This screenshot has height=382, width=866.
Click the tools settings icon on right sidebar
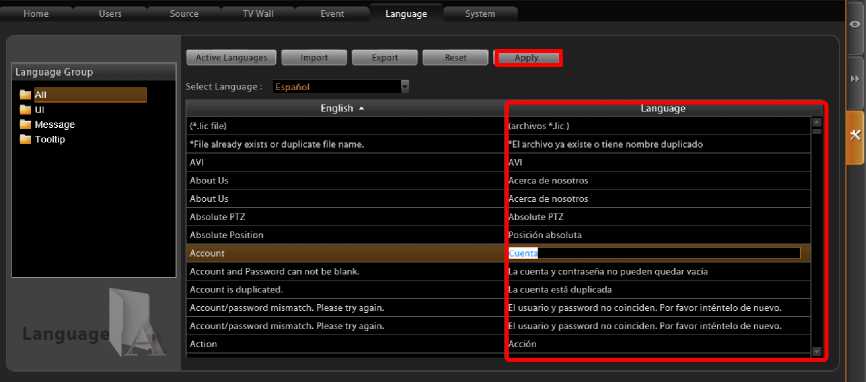pyautogui.click(x=855, y=135)
